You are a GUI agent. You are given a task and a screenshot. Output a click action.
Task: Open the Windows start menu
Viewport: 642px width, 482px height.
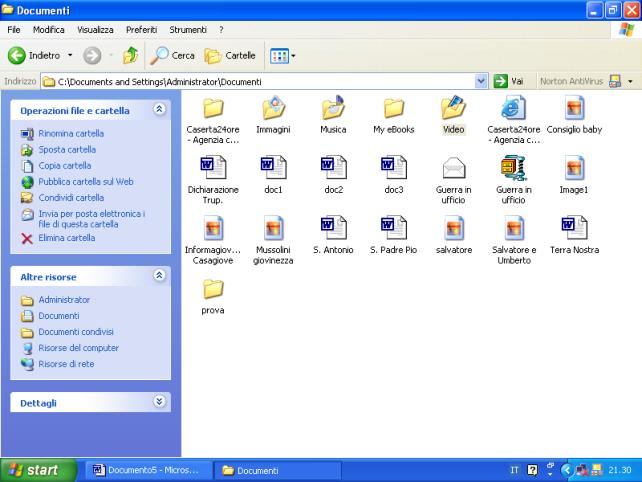click(38, 470)
